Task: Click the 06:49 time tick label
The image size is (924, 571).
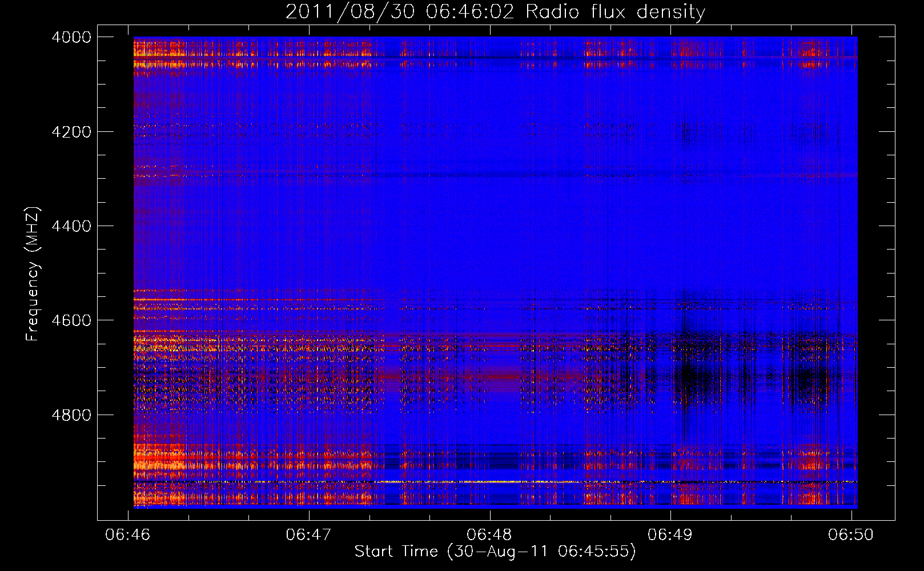Action: (x=670, y=534)
